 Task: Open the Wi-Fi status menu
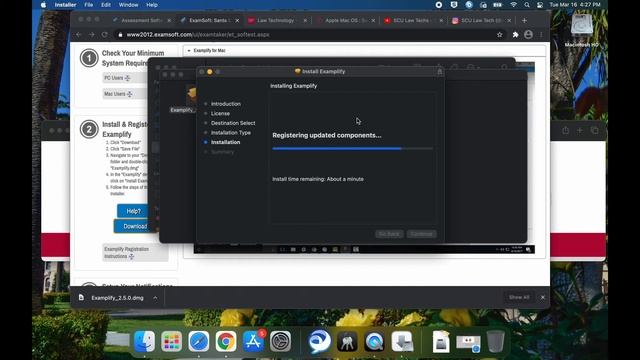click(x=513, y=5)
